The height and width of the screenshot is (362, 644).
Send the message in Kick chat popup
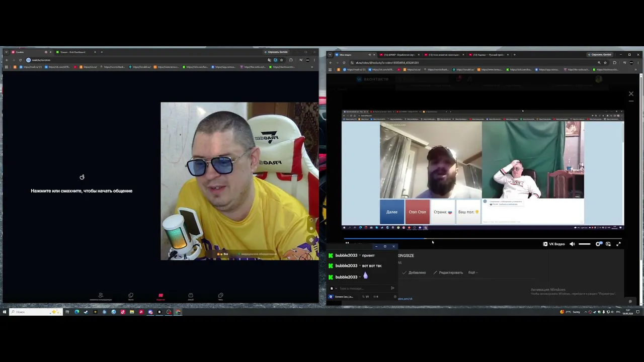point(392,289)
